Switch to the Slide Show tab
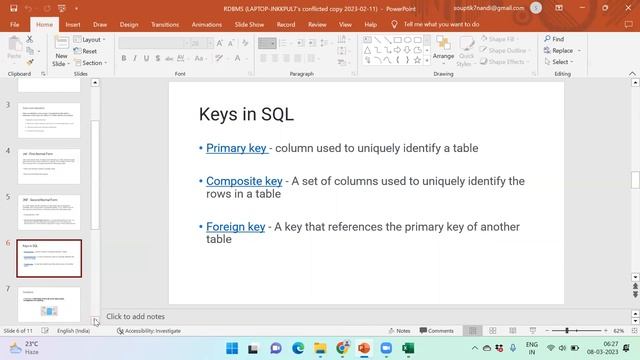The image size is (640, 360). 249,24
